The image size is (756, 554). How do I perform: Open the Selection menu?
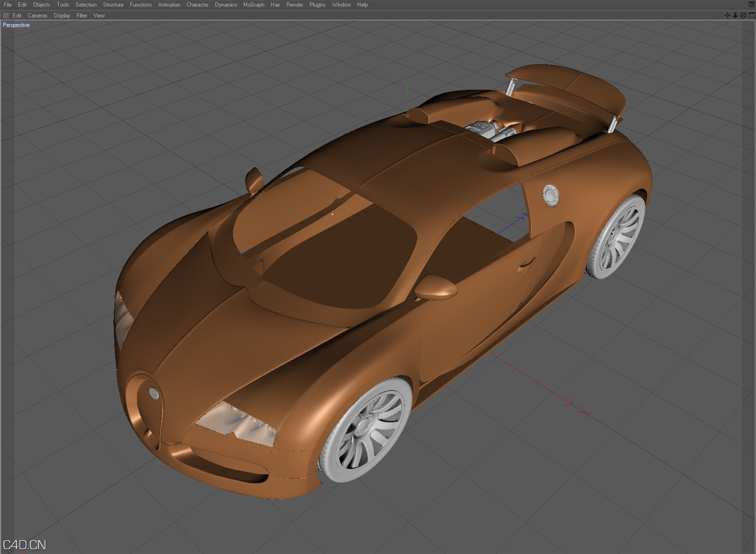coord(86,4)
